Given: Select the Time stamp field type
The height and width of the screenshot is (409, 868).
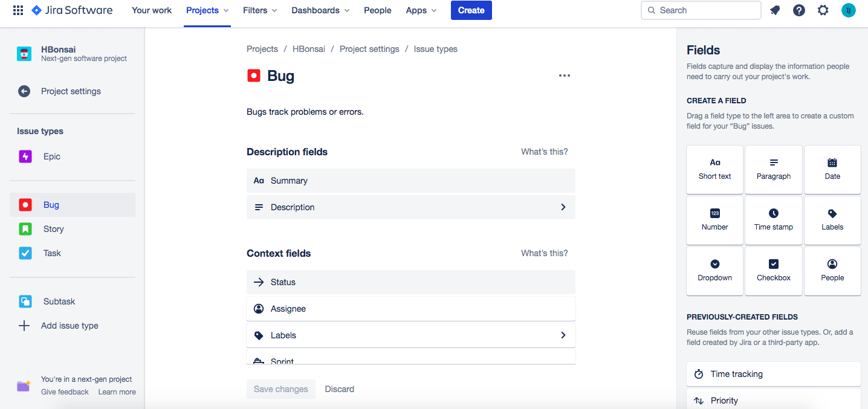Looking at the screenshot, I should [773, 220].
